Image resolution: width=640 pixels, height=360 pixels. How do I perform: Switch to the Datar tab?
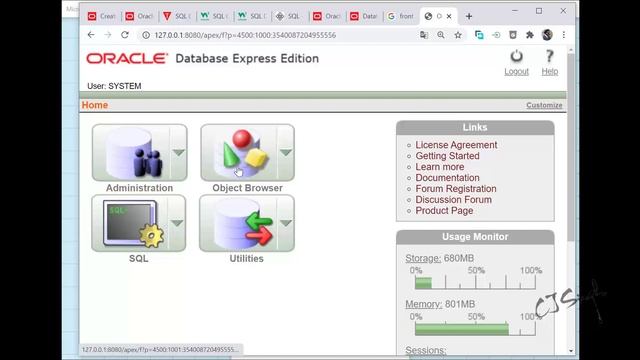364,16
